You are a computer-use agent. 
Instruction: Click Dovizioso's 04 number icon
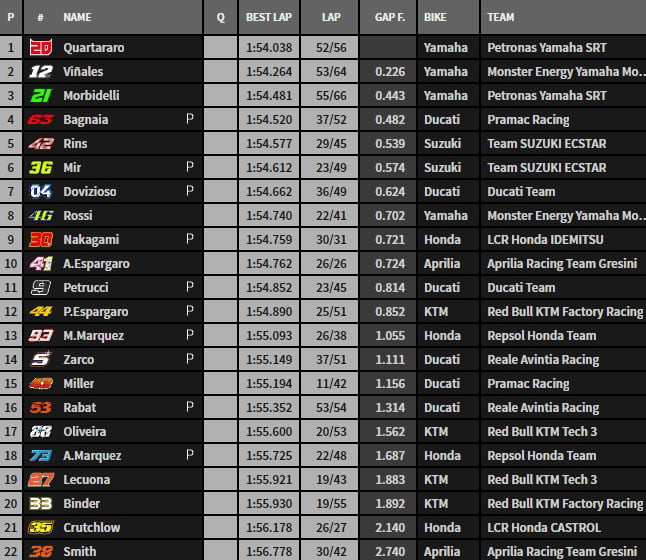click(x=41, y=192)
